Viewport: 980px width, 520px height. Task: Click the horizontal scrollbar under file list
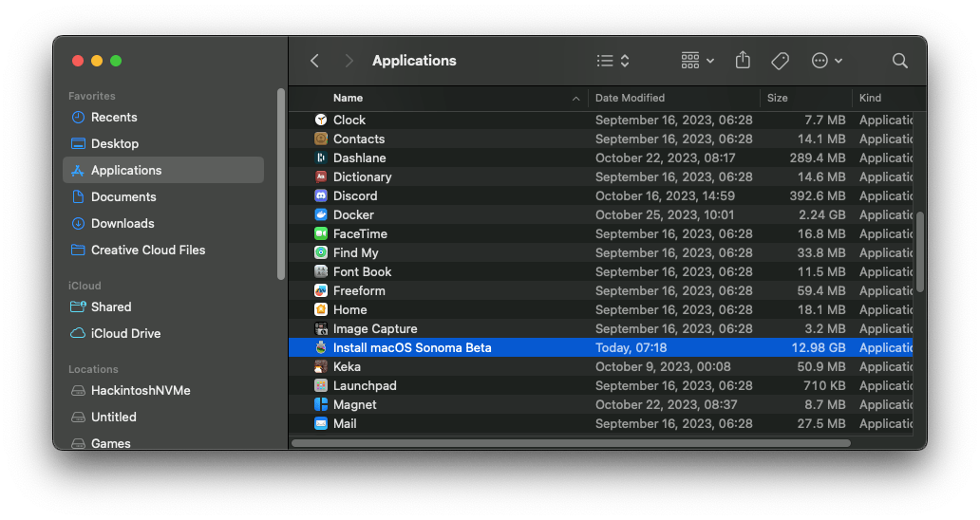[x=572, y=443]
